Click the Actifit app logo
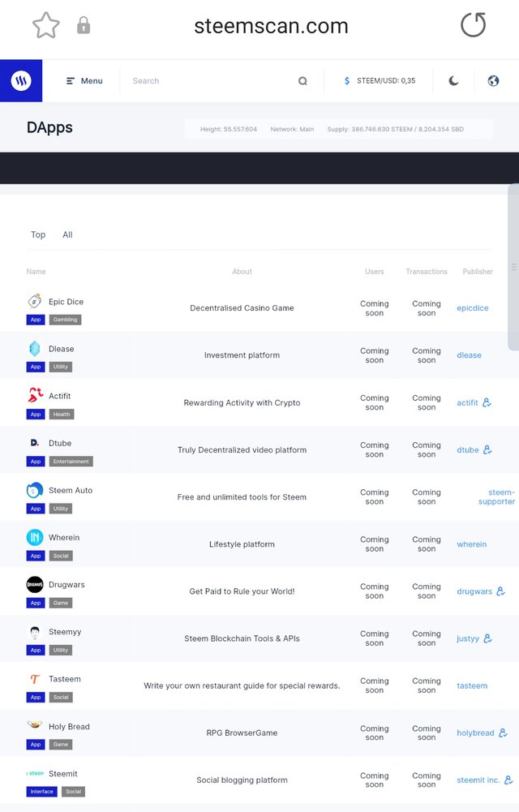The height and width of the screenshot is (812, 519). click(x=35, y=396)
